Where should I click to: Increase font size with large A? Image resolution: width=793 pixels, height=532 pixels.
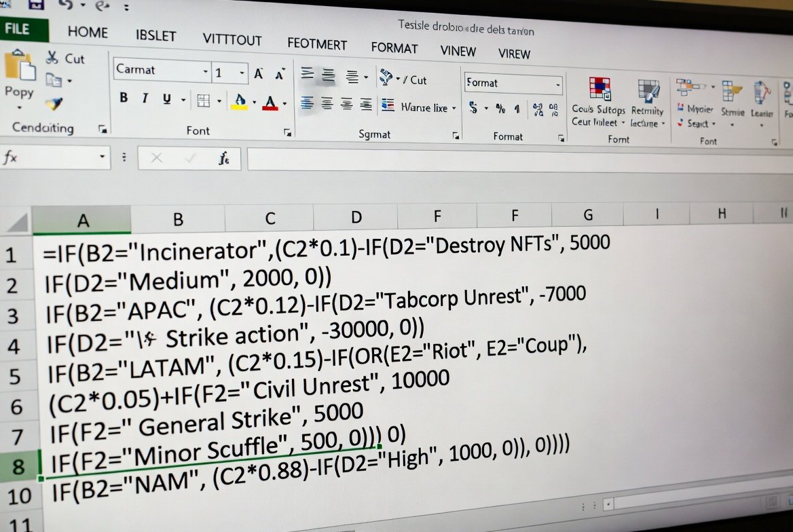coord(259,75)
